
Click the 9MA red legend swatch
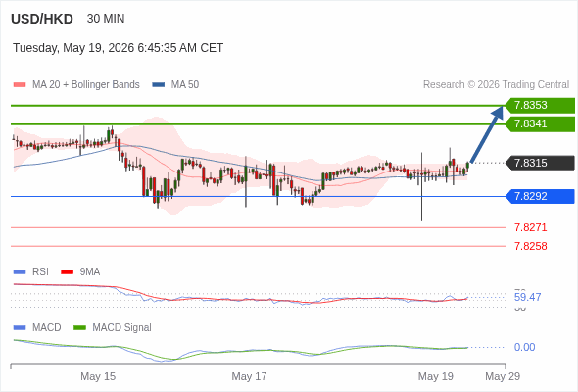click(x=67, y=272)
